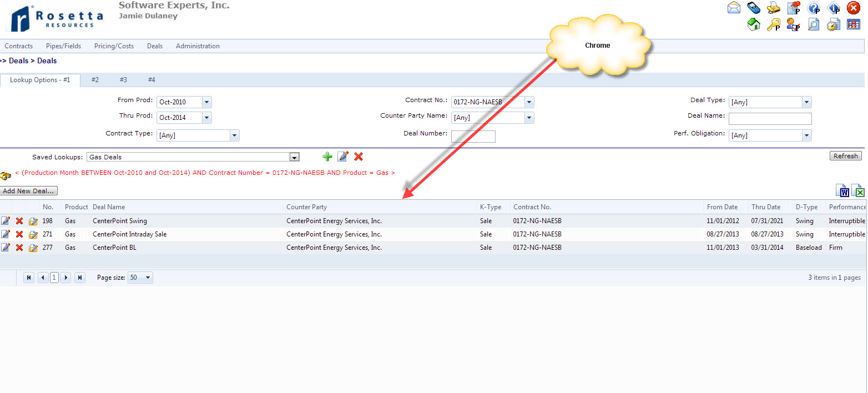Viewport: 868px width, 393px height.
Task: Export deals to Excel spreadsheet
Action: tap(858, 190)
